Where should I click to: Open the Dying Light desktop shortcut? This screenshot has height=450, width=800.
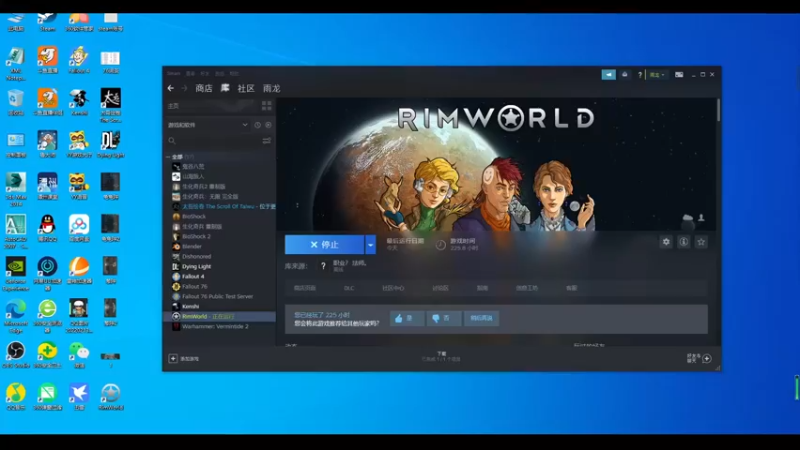(x=111, y=144)
